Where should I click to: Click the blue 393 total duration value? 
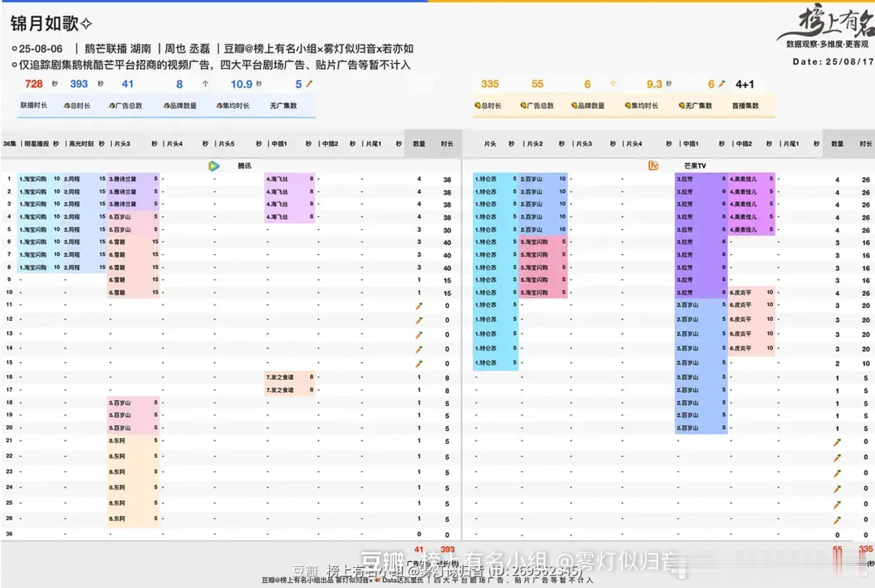click(79, 84)
